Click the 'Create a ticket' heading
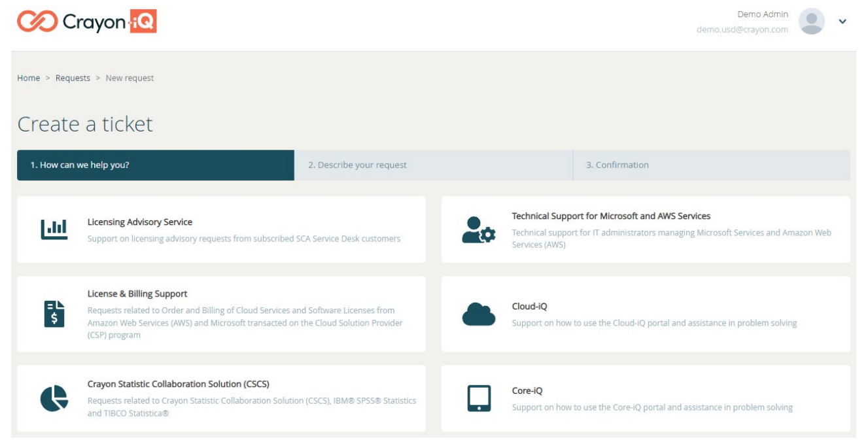Screen dimensions: 868x446 [x=85, y=124]
